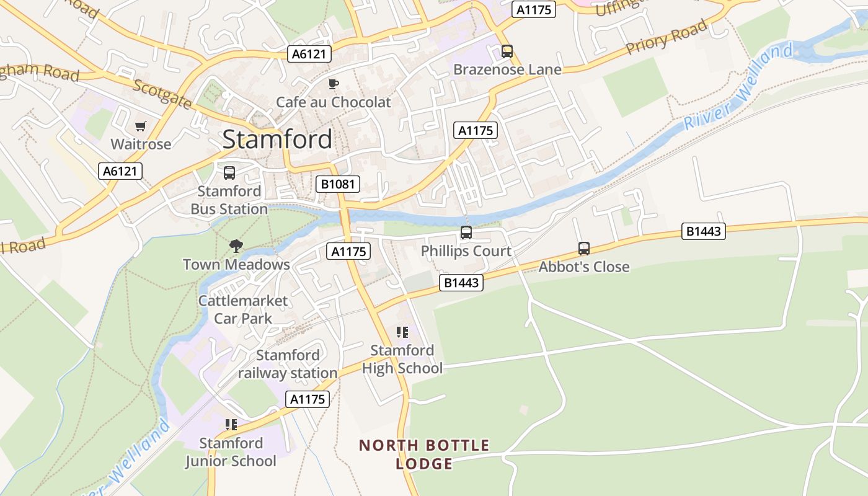Image resolution: width=868 pixels, height=496 pixels.
Task: Select the Phillips Court bus stop icon
Action: click(x=466, y=232)
